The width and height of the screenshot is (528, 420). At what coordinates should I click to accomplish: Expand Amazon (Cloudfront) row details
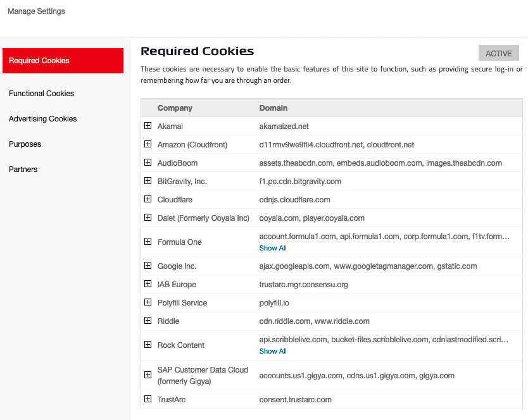tap(148, 144)
